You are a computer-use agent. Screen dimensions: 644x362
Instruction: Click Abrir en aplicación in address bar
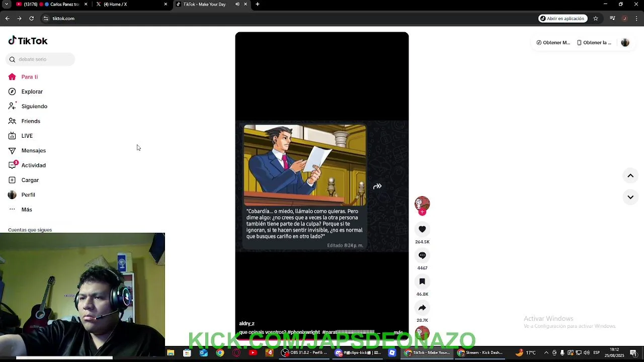[x=562, y=19]
